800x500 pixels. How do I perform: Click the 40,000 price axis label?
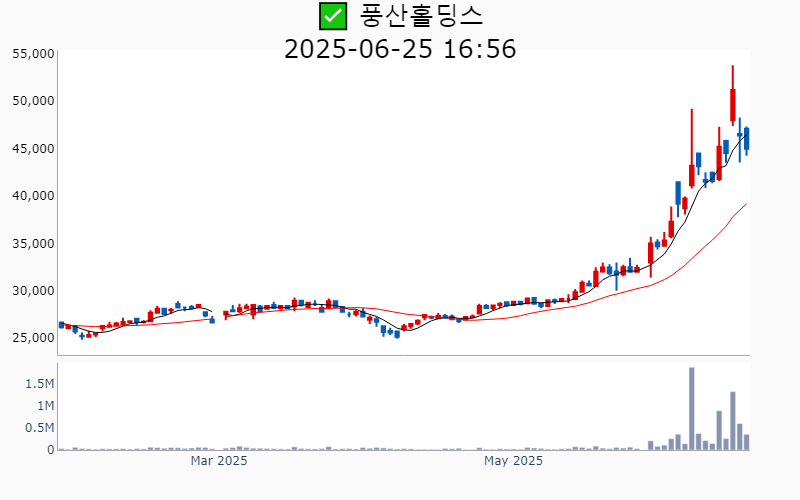pos(33,196)
